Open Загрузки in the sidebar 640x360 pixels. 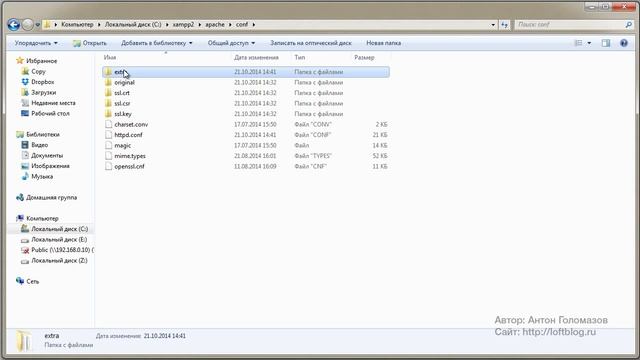point(44,93)
